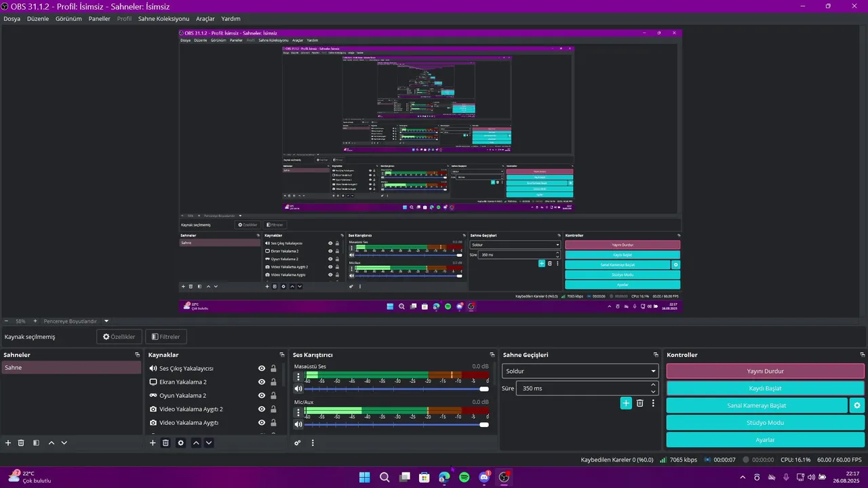Remove selected source with Kaynaklar trash icon
Image resolution: width=868 pixels, height=488 pixels.
click(x=165, y=443)
